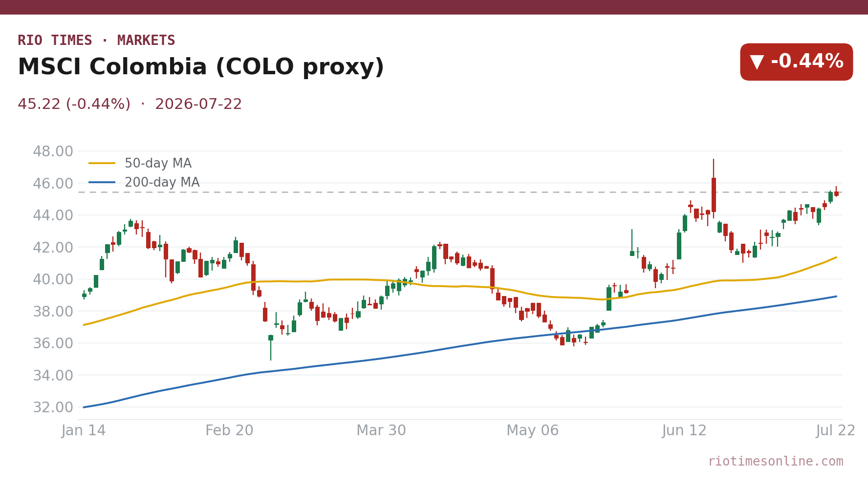Click the riotimesonline.com source text
Viewport: 868px width, 488px height.
tap(776, 462)
